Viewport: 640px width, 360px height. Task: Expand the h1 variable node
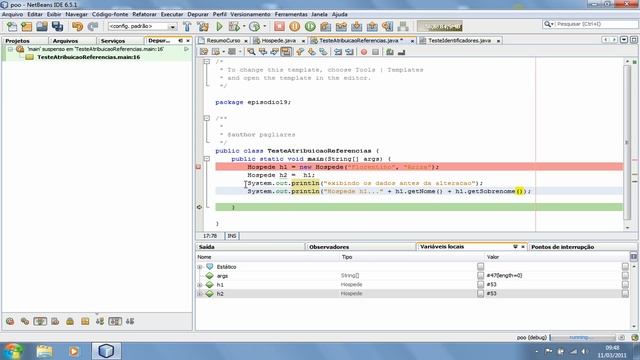(200, 285)
